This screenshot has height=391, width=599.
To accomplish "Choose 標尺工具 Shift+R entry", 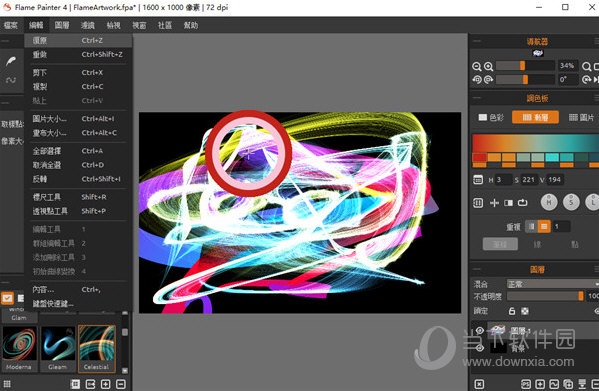I will point(78,197).
